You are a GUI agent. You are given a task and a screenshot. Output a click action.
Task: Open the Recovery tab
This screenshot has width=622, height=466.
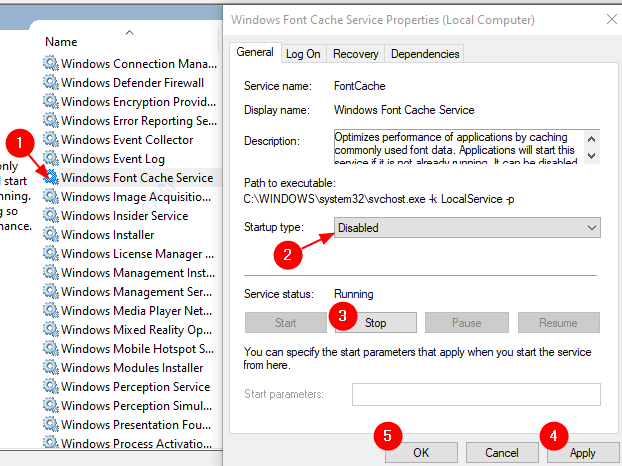tap(355, 54)
